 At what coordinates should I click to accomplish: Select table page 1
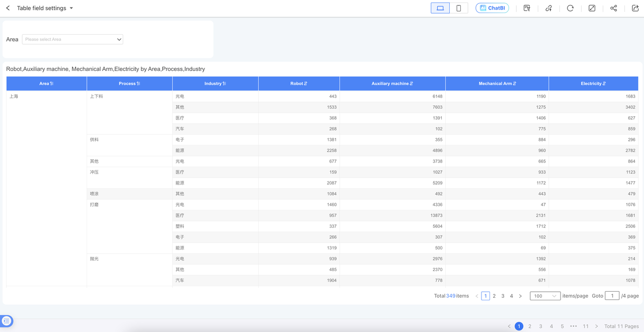tap(486, 296)
